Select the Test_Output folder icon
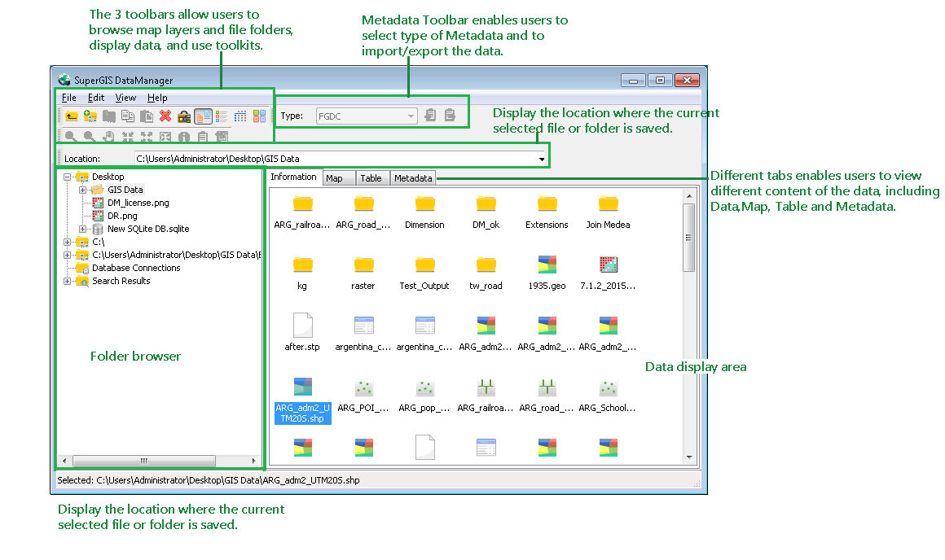 [425, 265]
